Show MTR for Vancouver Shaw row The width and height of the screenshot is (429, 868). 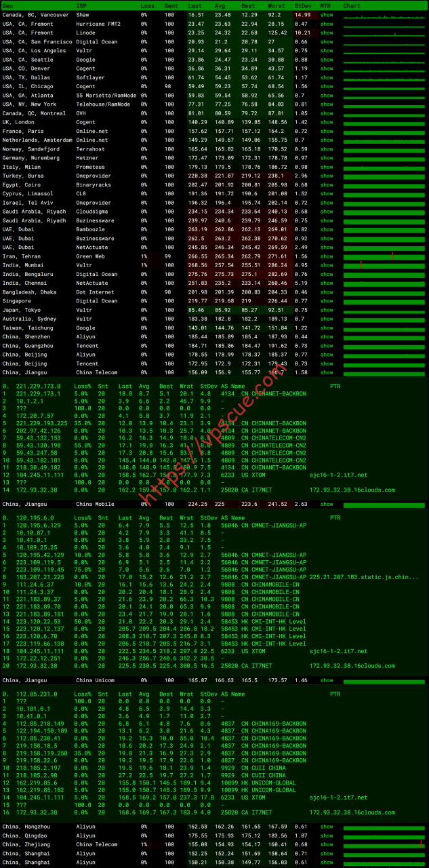(327, 14)
